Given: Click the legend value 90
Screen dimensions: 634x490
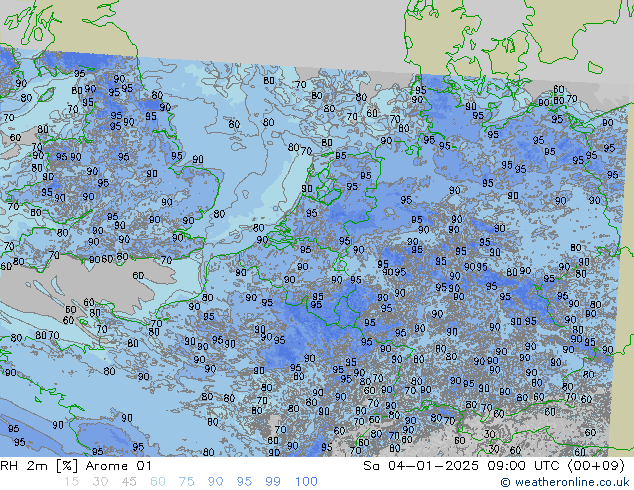Looking at the screenshot, I should [215, 482].
